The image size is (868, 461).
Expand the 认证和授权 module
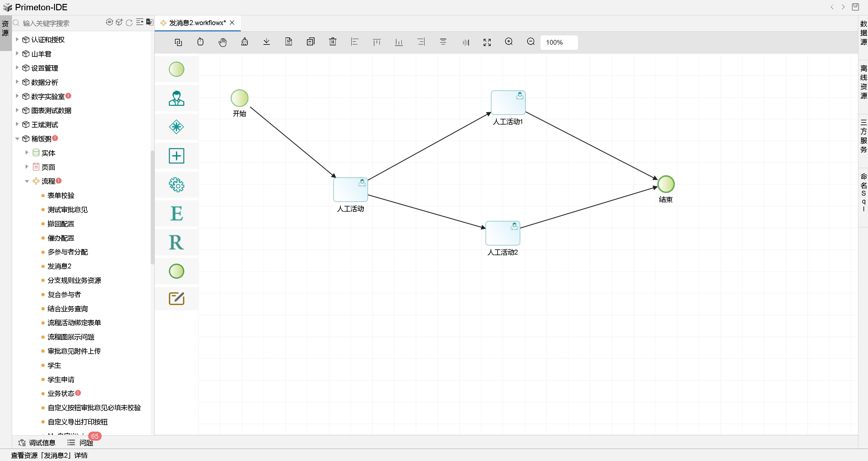click(17, 40)
